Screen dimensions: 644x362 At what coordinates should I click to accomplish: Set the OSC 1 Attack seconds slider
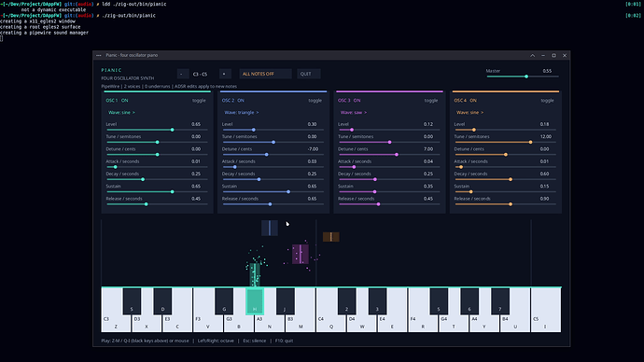tap(157, 167)
